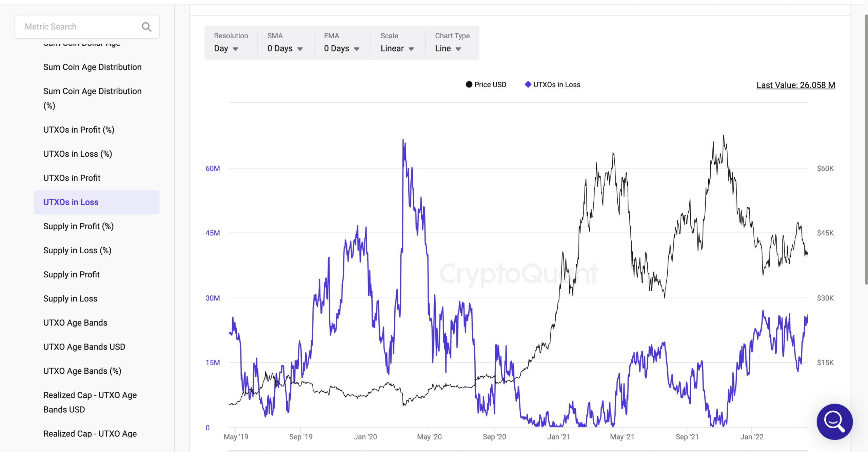Select Sum Coin Age Distribution (%) metric

click(92, 98)
